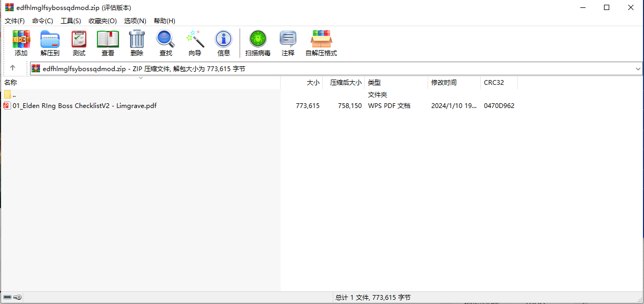
Task: Open the 查找 (Find) magnifier tool
Action: point(166,43)
